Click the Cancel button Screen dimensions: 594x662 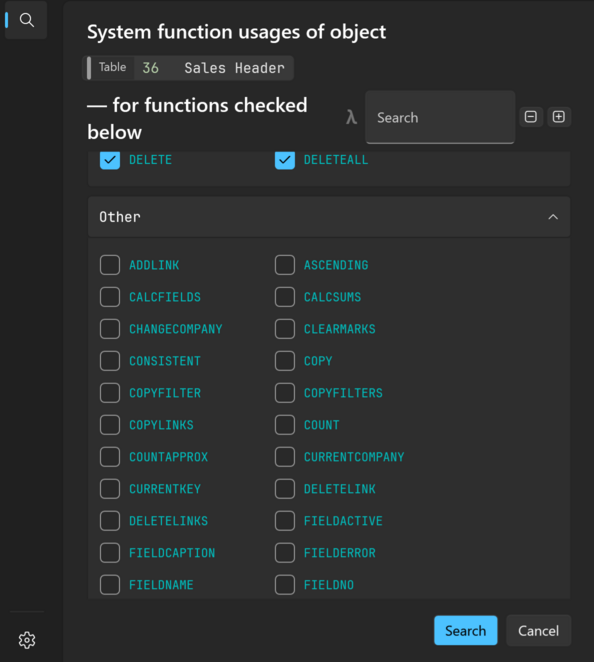pyautogui.click(x=538, y=630)
